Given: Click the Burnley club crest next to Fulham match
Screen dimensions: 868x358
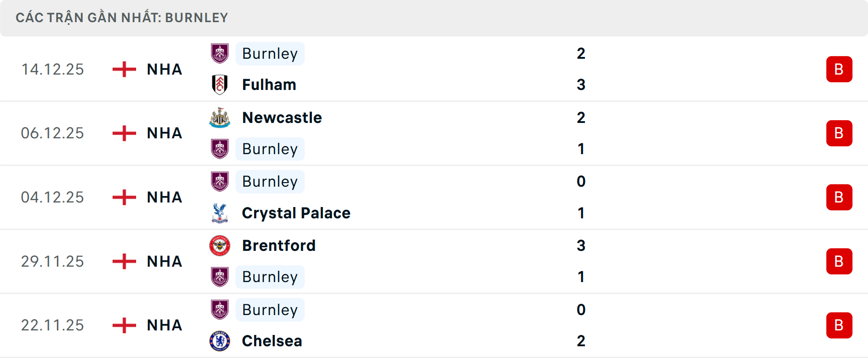Looking at the screenshot, I should pyautogui.click(x=220, y=53).
